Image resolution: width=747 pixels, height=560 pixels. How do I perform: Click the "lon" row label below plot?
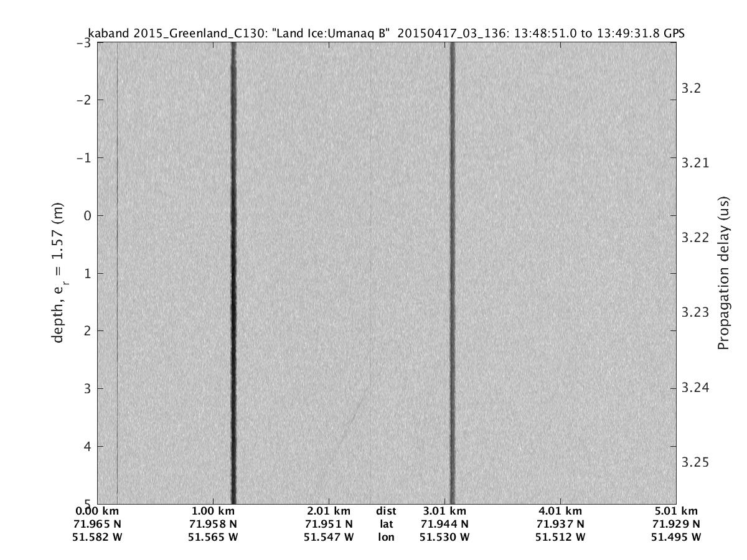click(386, 537)
